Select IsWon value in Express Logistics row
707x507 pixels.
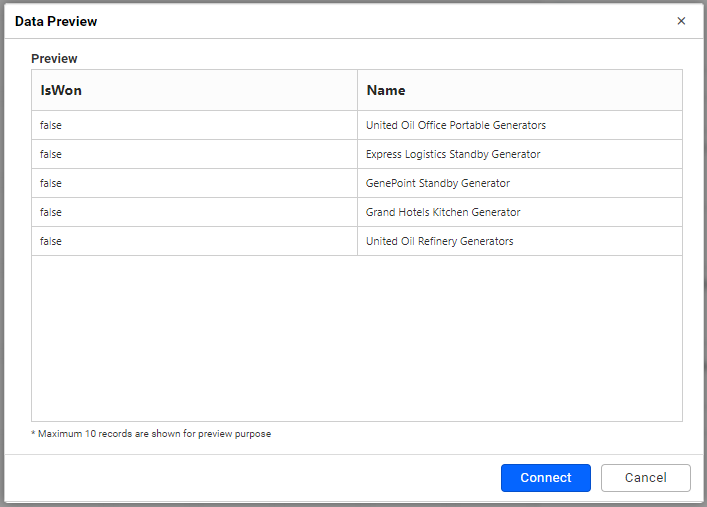coord(51,154)
